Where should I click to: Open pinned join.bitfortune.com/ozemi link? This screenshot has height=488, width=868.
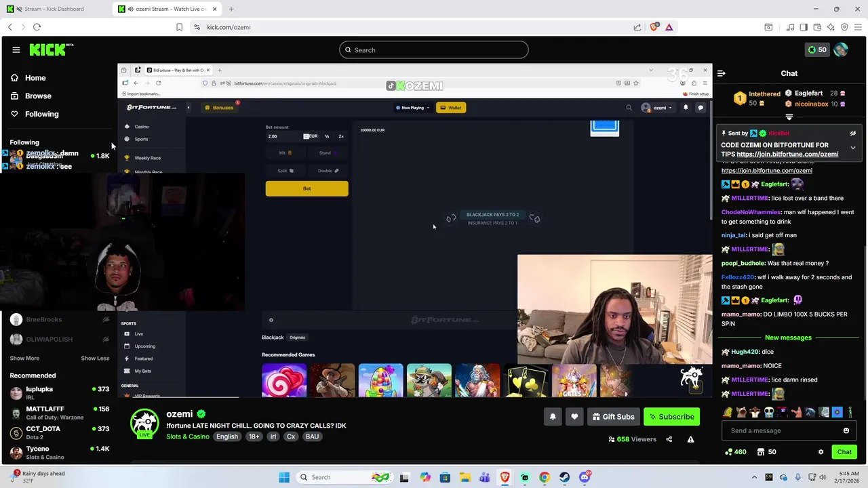pyautogui.click(x=787, y=154)
